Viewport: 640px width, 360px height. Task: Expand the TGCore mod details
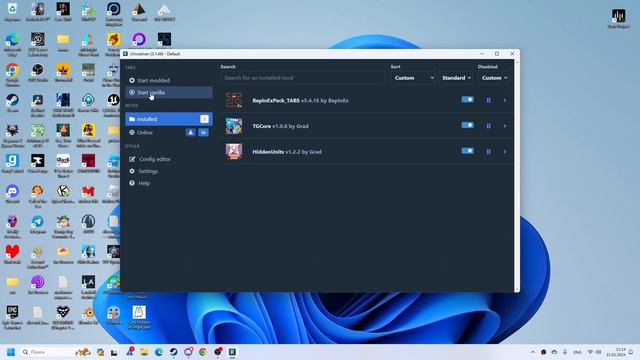[505, 126]
